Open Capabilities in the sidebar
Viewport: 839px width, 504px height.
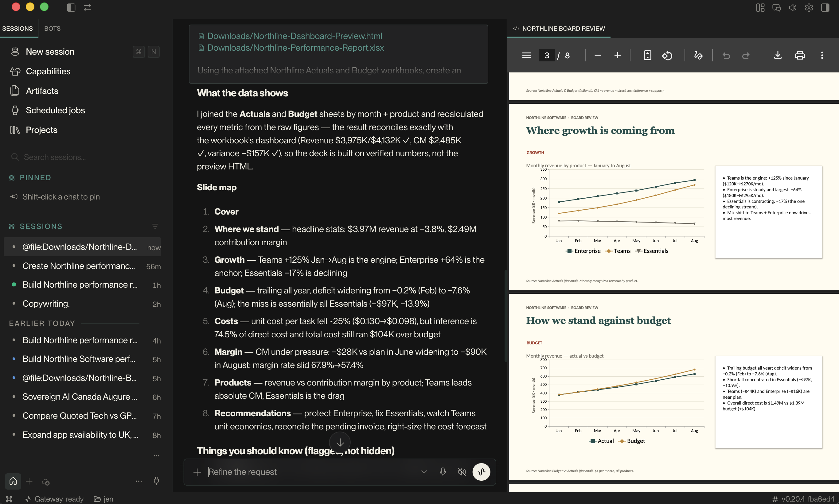coord(48,71)
